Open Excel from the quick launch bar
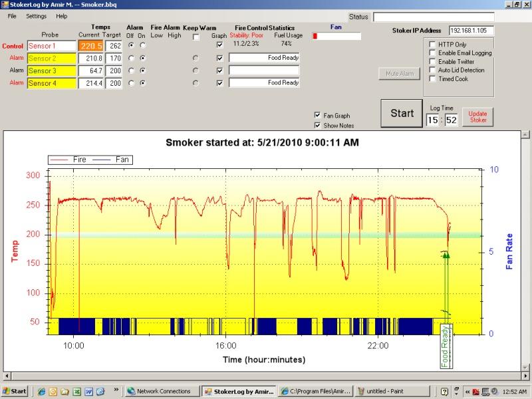The image size is (532, 399). pos(76,391)
